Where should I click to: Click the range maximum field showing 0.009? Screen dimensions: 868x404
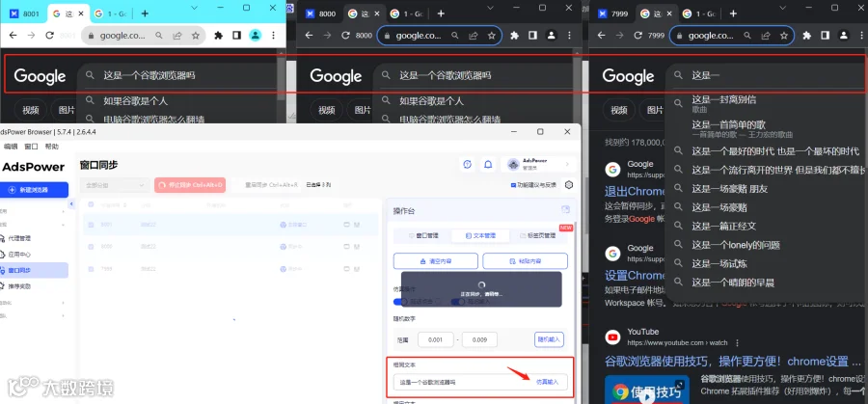[x=479, y=339]
